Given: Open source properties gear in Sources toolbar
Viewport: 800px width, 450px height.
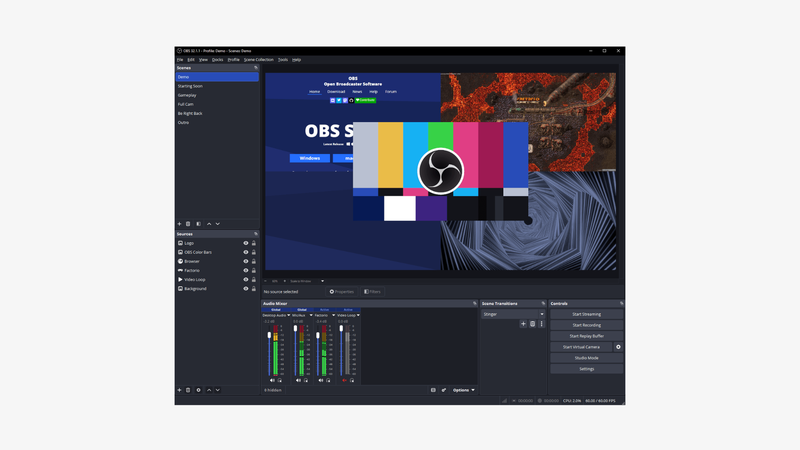Looking at the screenshot, I should coord(198,390).
